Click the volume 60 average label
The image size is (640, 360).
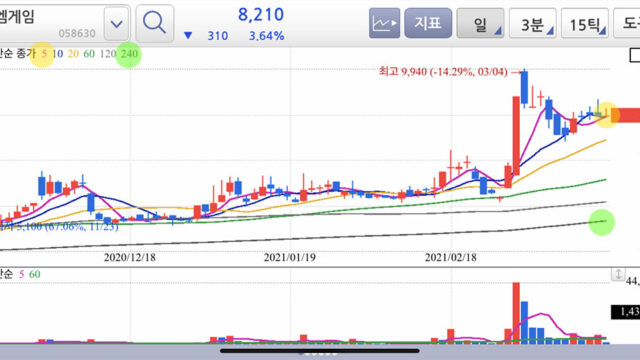click(35, 274)
